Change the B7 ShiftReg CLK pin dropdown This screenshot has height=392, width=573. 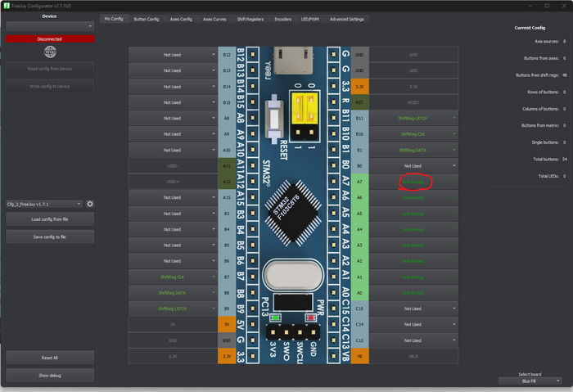[x=172, y=277]
